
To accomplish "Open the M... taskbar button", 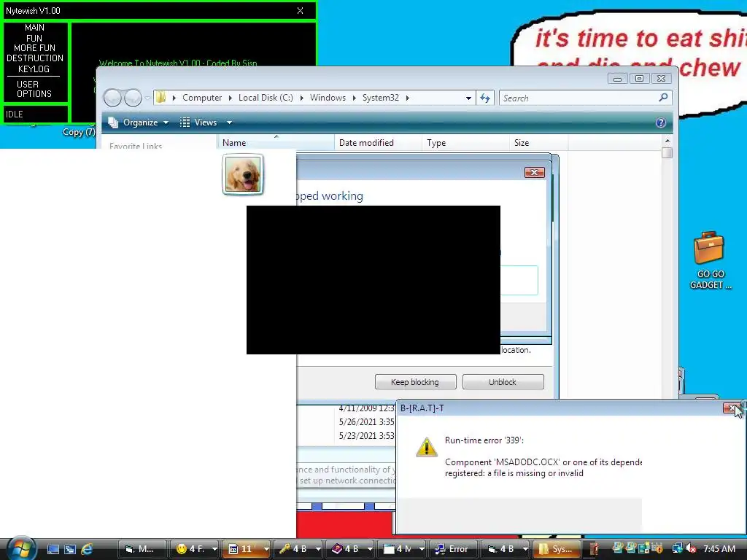I will tap(142, 549).
